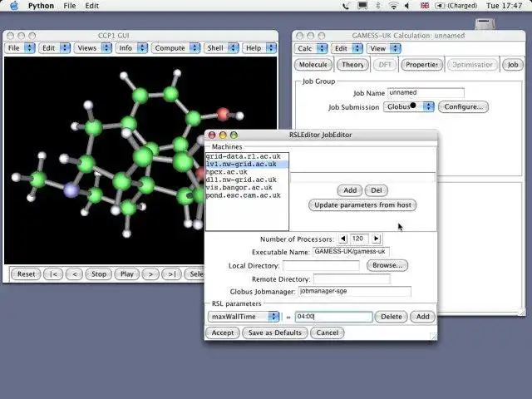532x399 pixels.
Task: Switch to the Molecule tab
Action: (313, 65)
